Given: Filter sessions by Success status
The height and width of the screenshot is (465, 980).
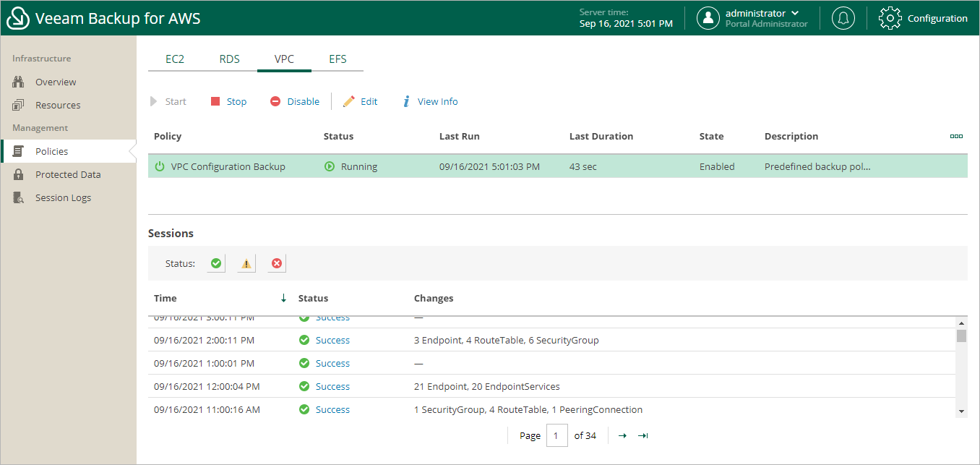Looking at the screenshot, I should click(x=215, y=263).
